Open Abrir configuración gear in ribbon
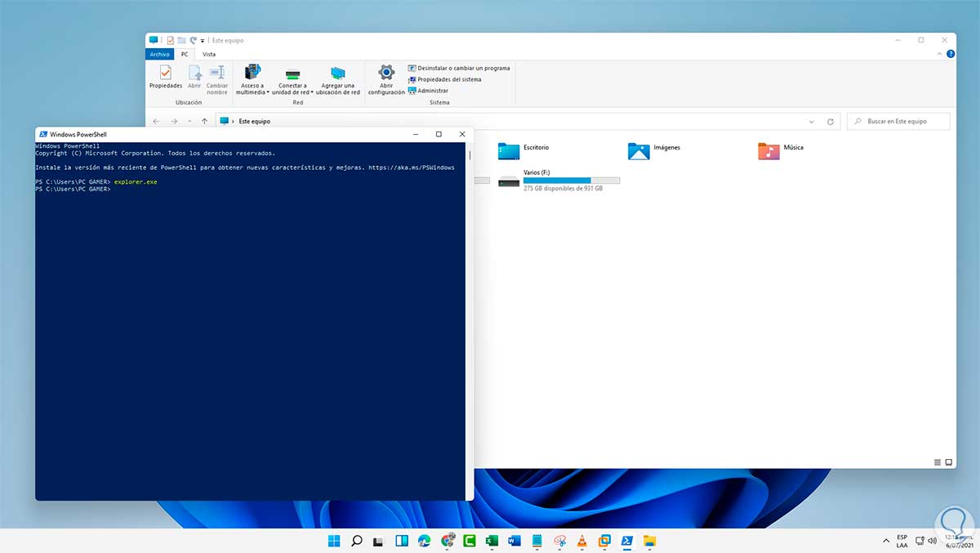980x553 pixels. 386,80
